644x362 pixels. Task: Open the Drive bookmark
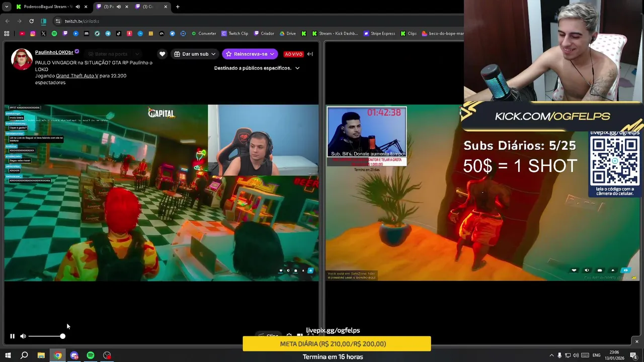tap(288, 34)
